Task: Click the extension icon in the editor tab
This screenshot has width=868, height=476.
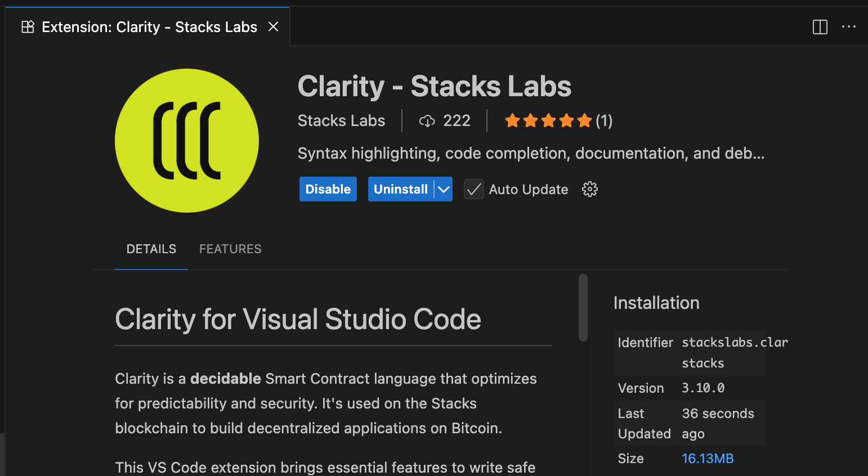Action: (x=28, y=27)
